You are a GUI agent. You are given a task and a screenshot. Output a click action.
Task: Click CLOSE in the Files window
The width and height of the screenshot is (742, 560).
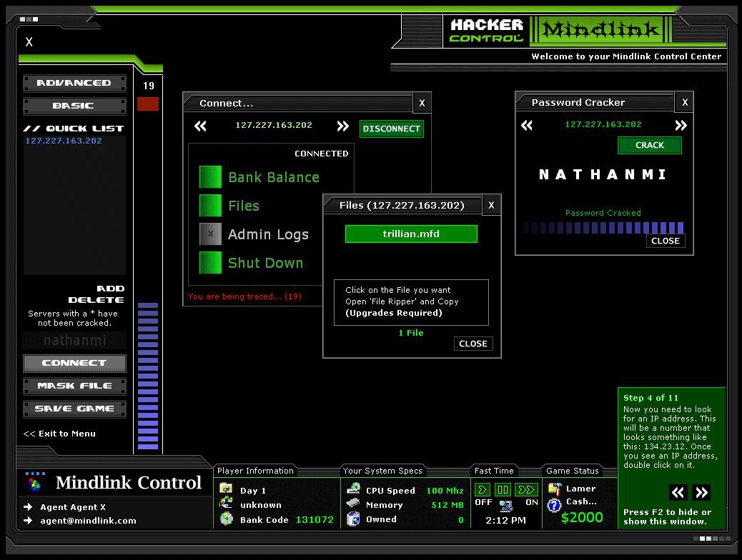pyautogui.click(x=473, y=344)
